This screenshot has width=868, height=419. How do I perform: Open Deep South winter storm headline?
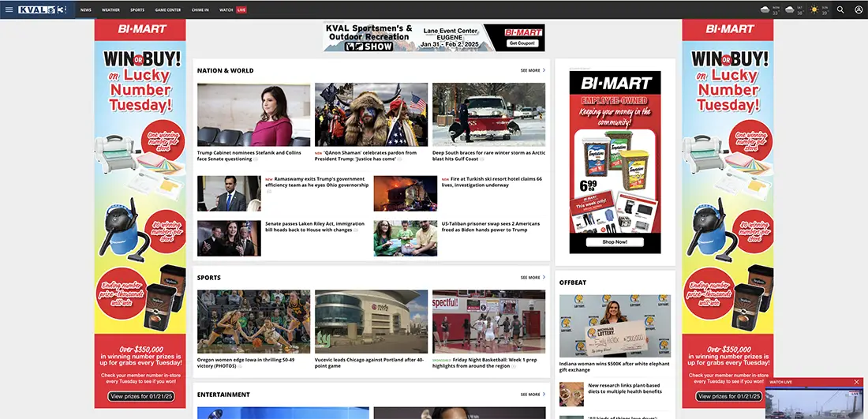point(488,155)
